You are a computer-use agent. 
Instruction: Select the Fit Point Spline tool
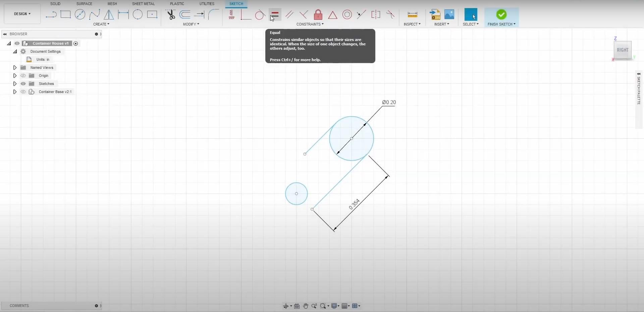(x=94, y=14)
